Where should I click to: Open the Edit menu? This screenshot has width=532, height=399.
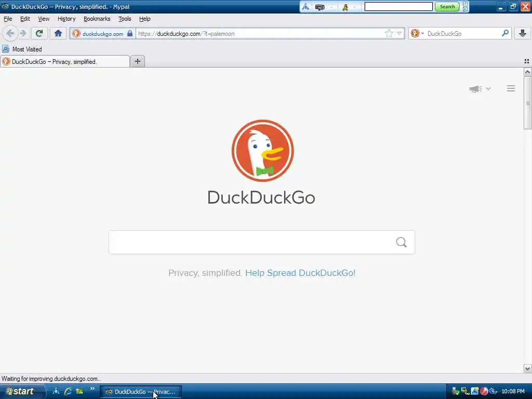pyautogui.click(x=25, y=19)
